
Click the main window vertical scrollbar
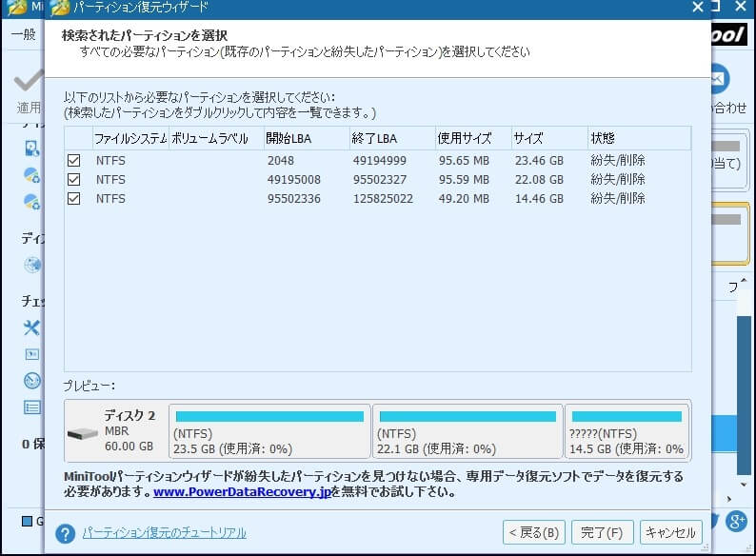[744, 394]
